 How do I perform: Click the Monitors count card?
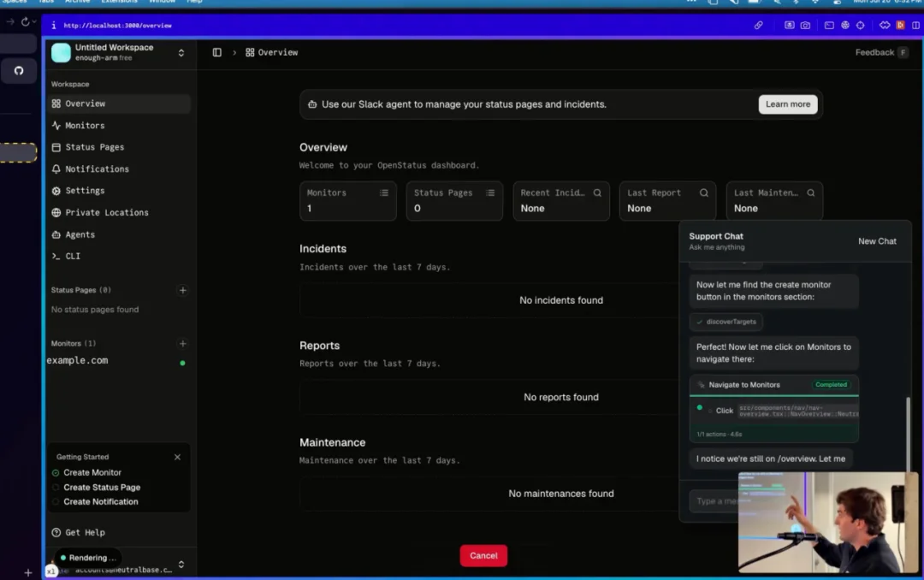pos(347,201)
